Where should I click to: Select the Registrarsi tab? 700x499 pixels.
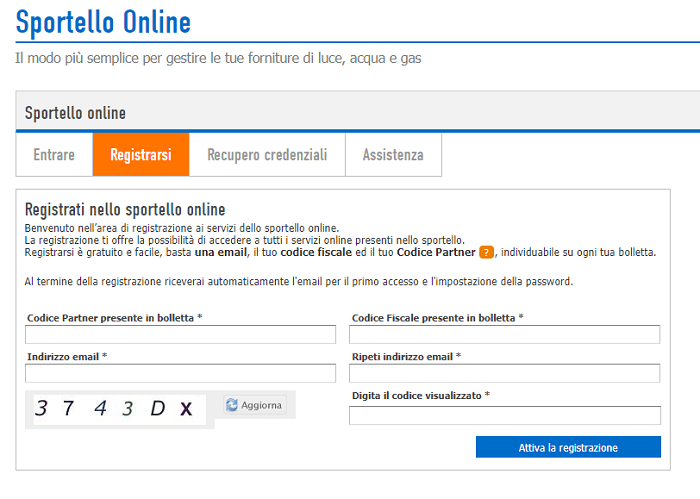[141, 155]
